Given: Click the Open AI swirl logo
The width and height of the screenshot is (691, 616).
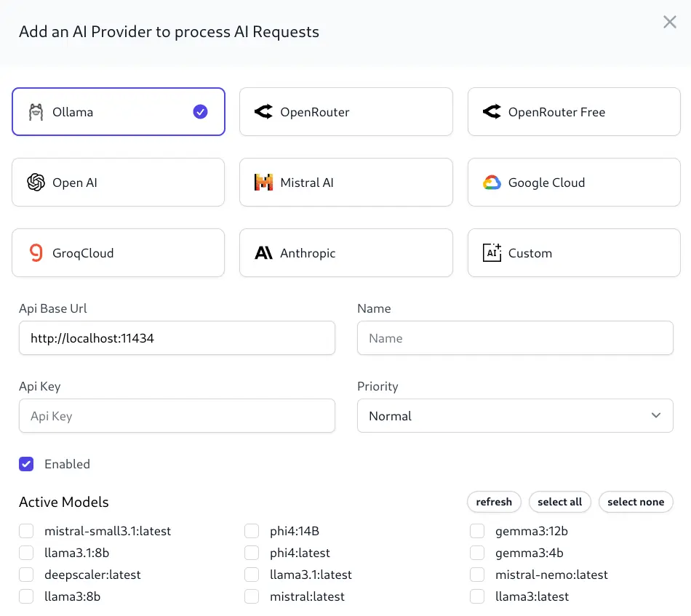Looking at the screenshot, I should [x=36, y=183].
